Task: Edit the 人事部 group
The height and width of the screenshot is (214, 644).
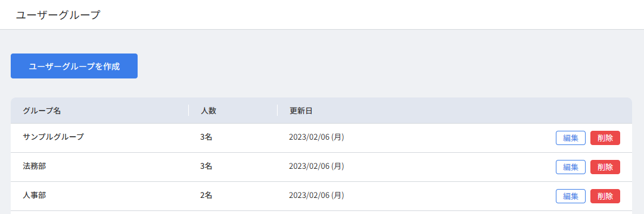Action: click(x=571, y=196)
